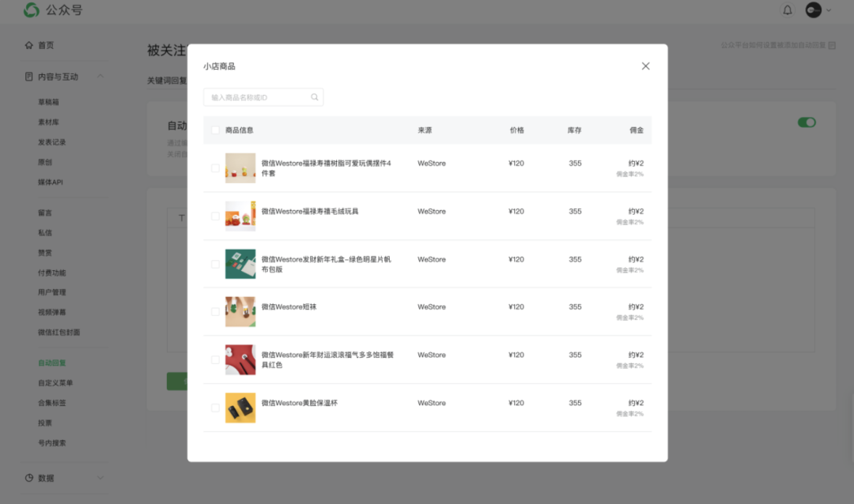Open 合集标签 in sidebar
The image size is (854, 504).
[x=51, y=403]
